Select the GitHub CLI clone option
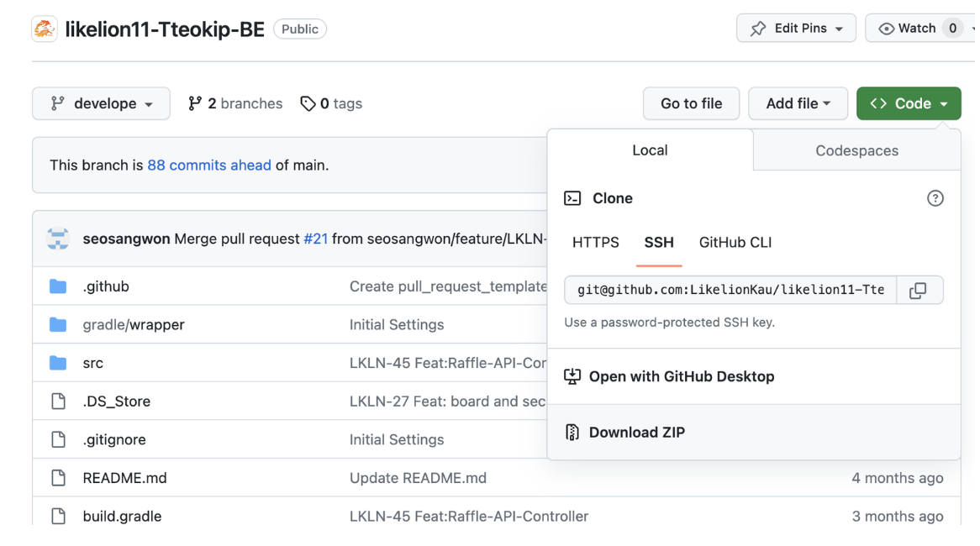 [735, 243]
